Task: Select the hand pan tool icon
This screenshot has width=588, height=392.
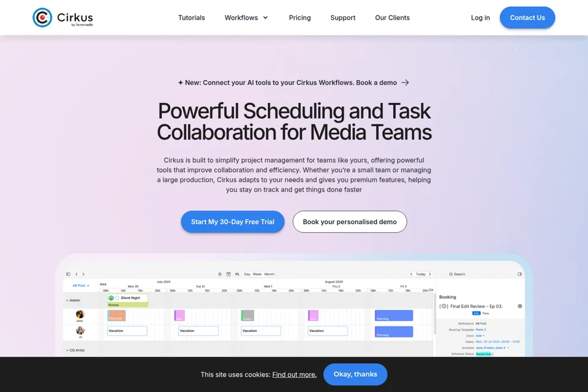Action: click(x=220, y=274)
